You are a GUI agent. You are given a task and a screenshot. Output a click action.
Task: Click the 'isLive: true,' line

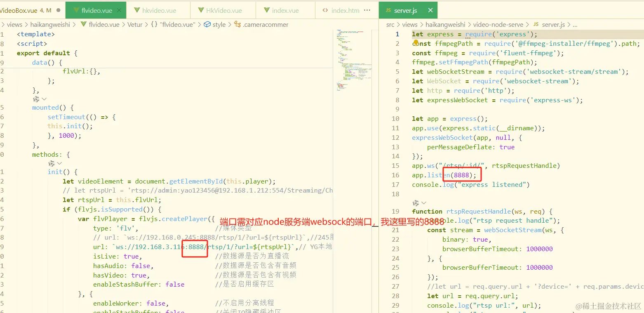(x=118, y=256)
